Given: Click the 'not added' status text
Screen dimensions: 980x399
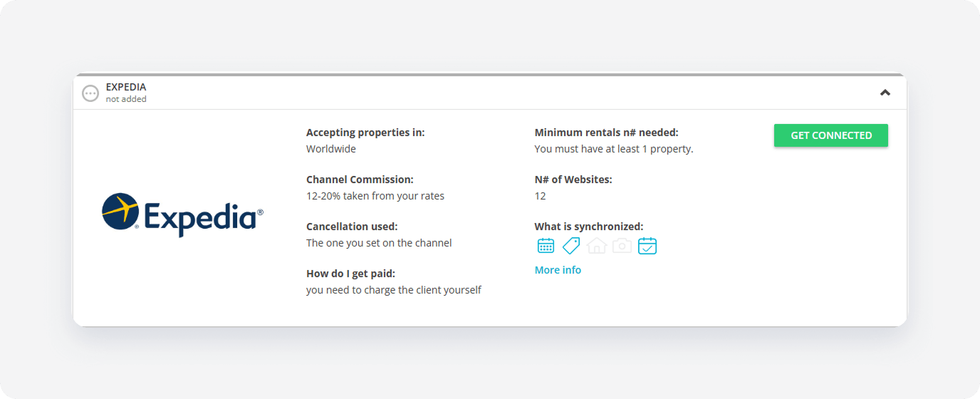Looking at the screenshot, I should click(x=126, y=99).
